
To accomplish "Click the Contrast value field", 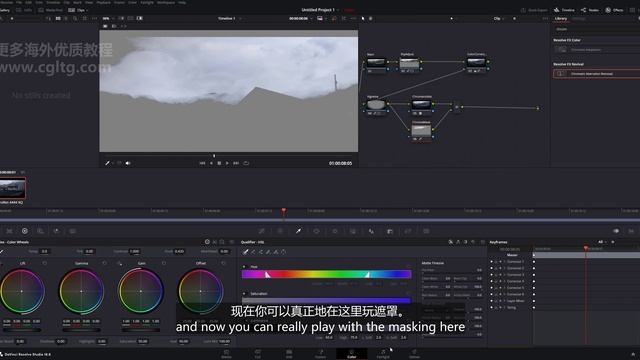I will click(x=134, y=251).
